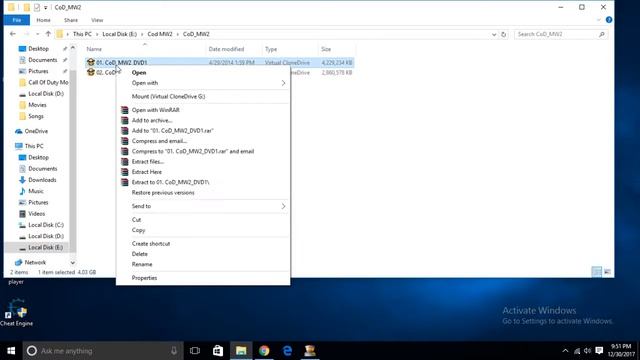Screen dimensions: 640x360
Task: Open the Action Center notification icon
Action: click(x=599, y=351)
